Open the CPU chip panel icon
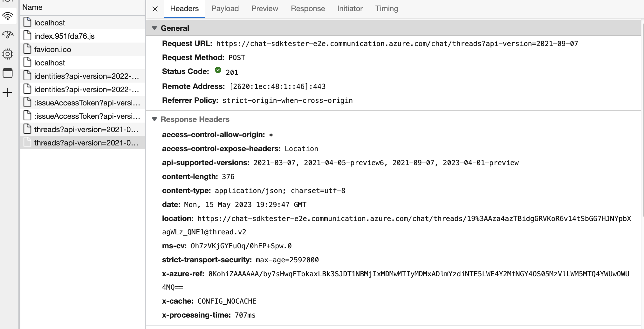Screen dimensions: 644x329 [8, 54]
